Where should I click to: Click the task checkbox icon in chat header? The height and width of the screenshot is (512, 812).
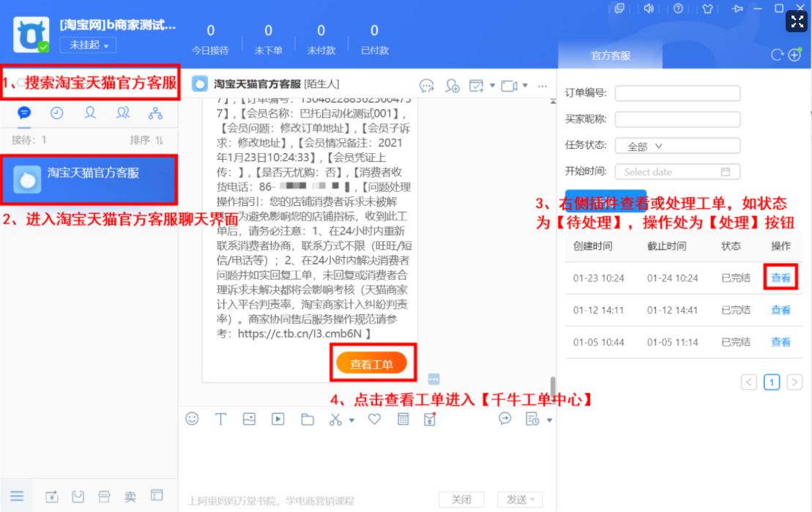coord(476,86)
